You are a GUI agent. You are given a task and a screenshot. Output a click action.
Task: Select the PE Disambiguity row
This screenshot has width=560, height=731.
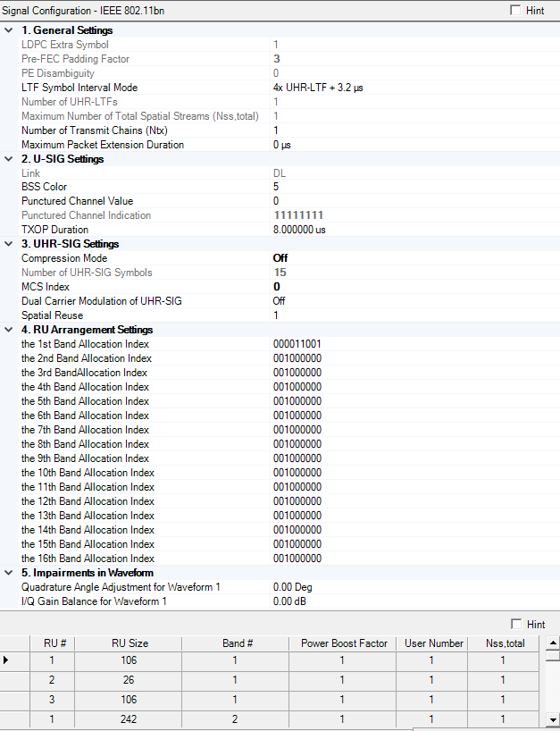289,73
